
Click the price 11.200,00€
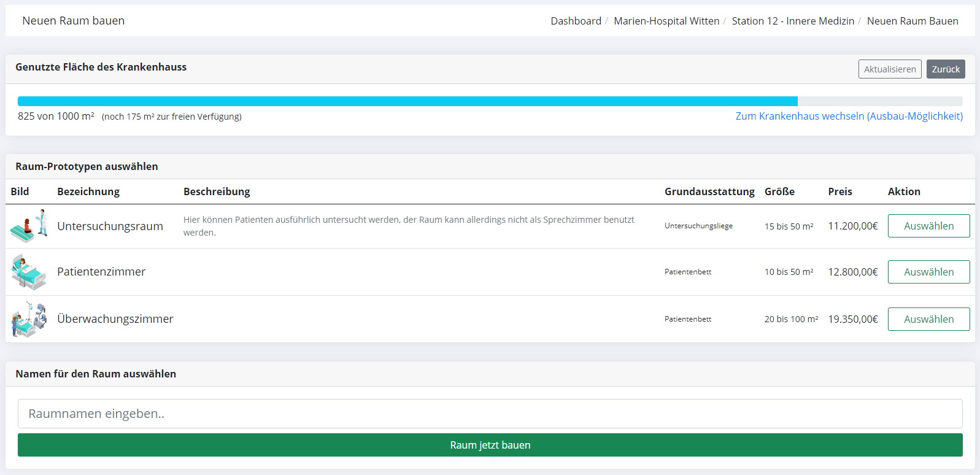click(x=853, y=226)
